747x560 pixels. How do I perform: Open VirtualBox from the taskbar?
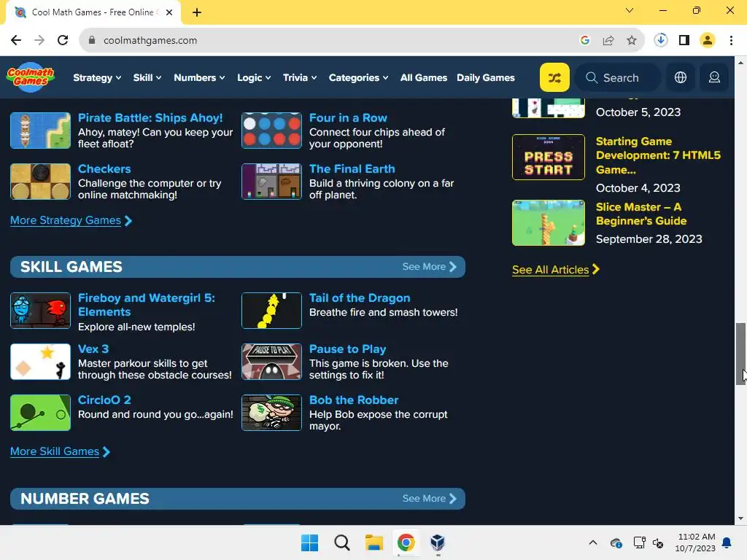point(438,542)
